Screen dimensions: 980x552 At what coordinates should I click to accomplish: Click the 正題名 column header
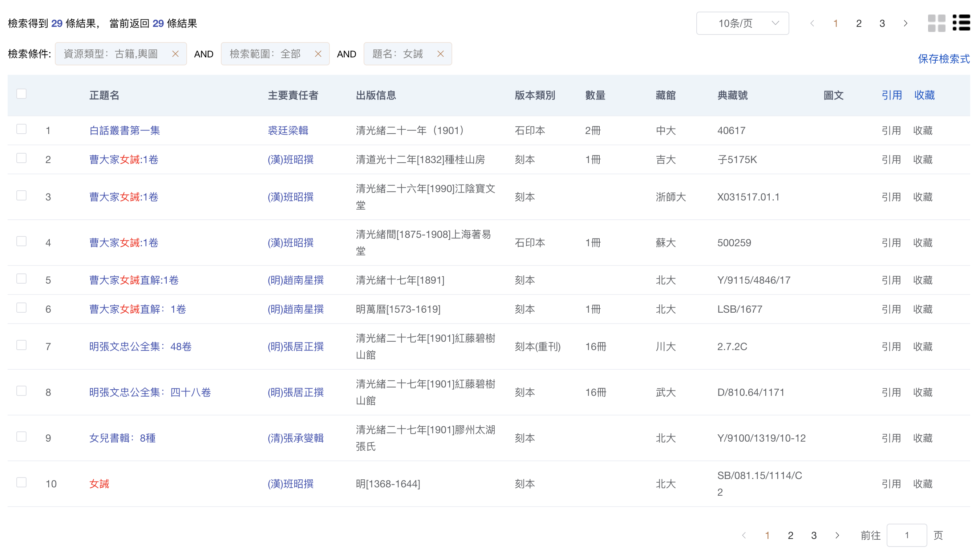click(x=104, y=95)
